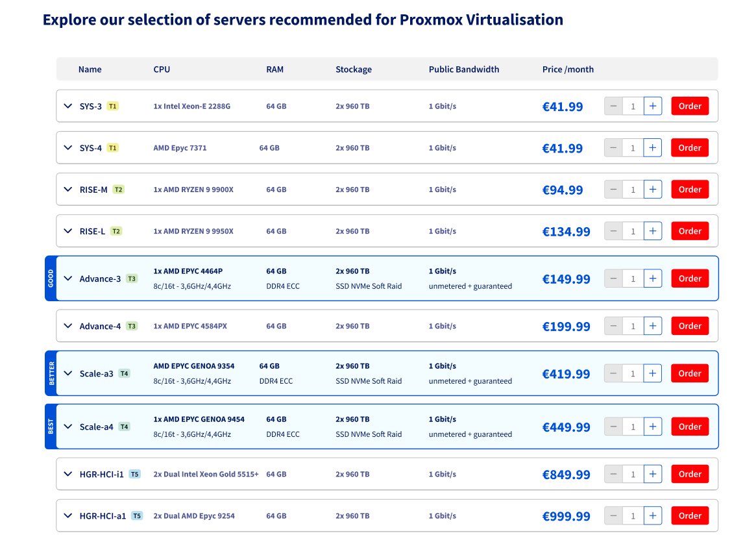Increase Advance-3 quantity with plus

[x=652, y=278]
